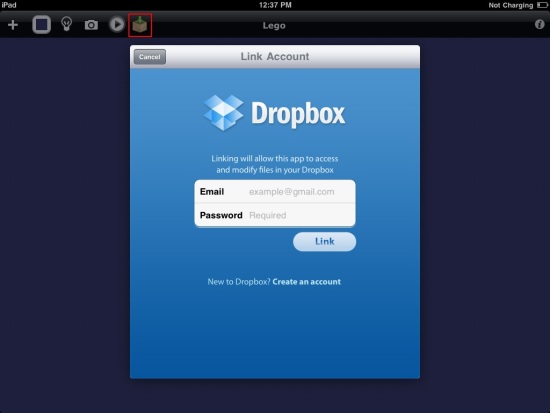Tap the plus add icon

[13, 25]
